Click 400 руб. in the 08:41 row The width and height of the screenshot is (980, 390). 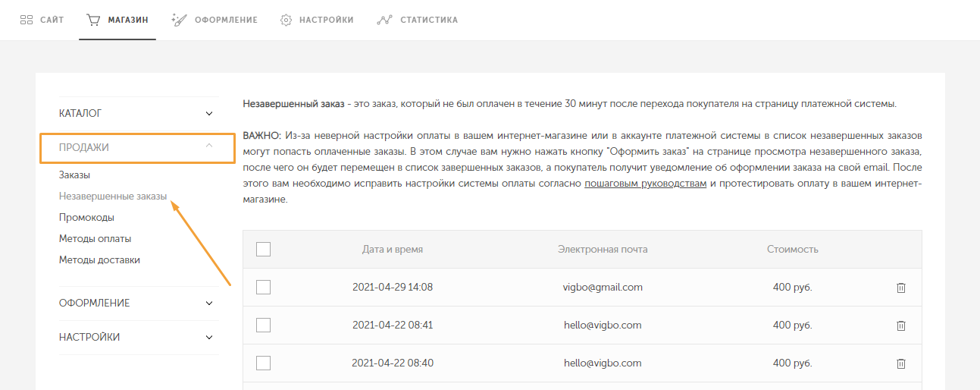pos(793,325)
